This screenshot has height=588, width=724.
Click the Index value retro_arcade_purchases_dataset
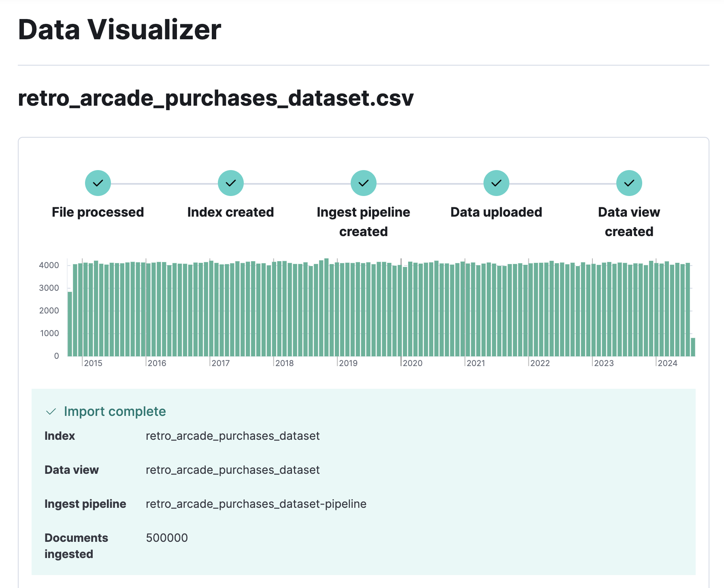pos(233,436)
